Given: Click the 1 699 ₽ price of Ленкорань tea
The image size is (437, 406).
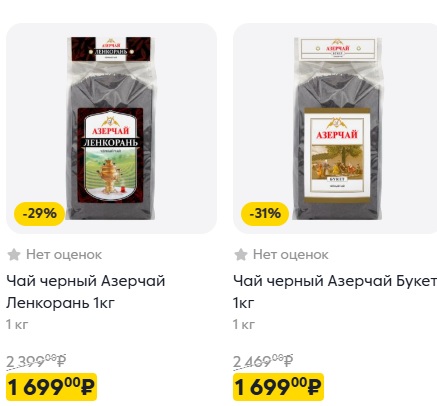Looking at the screenshot, I should [x=51, y=387].
